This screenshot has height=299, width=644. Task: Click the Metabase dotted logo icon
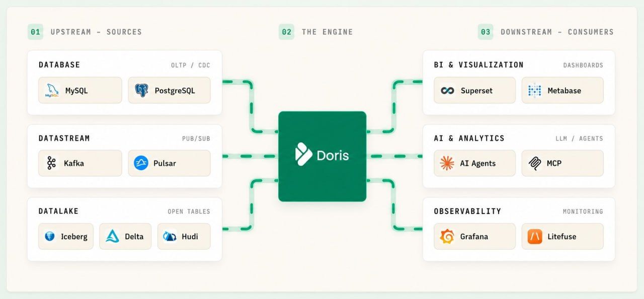(534, 91)
